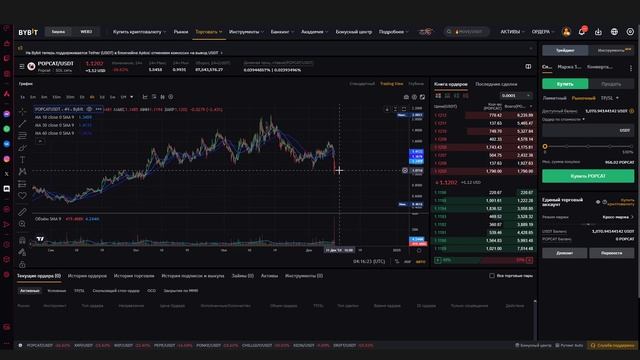Open the Rewards Hub link in the top nav
This screenshot has height=360, width=640.
(x=353, y=32)
